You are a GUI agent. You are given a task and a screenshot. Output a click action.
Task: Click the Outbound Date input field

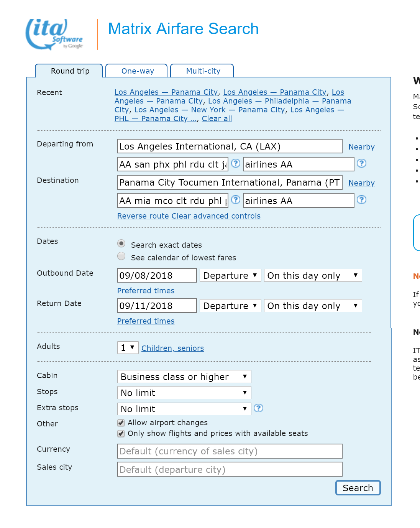(x=157, y=275)
